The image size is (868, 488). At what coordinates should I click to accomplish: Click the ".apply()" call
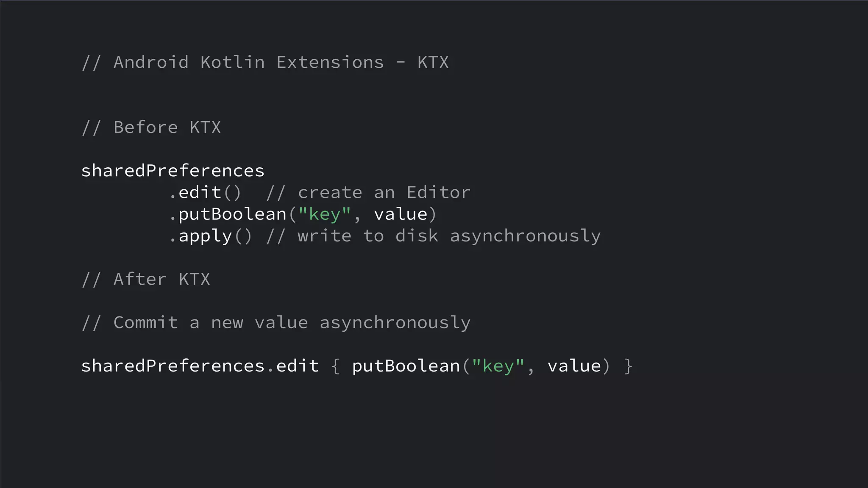click(211, 236)
